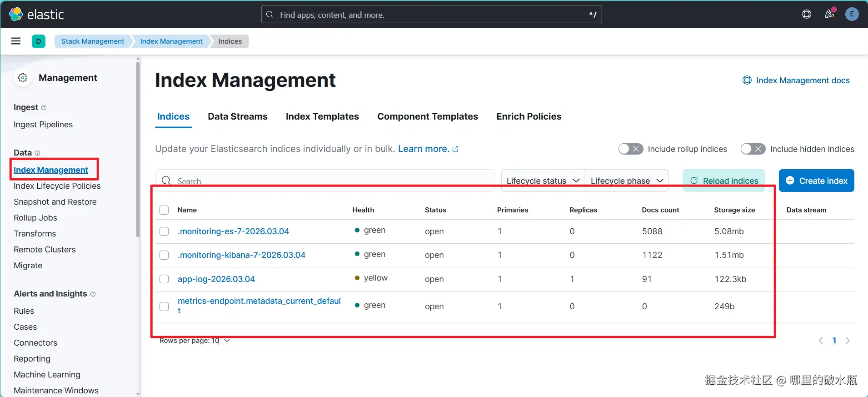Select checkbox for metrics-endpoint.metadata_current_default
Image resolution: width=868 pixels, height=397 pixels.
pos(164,307)
